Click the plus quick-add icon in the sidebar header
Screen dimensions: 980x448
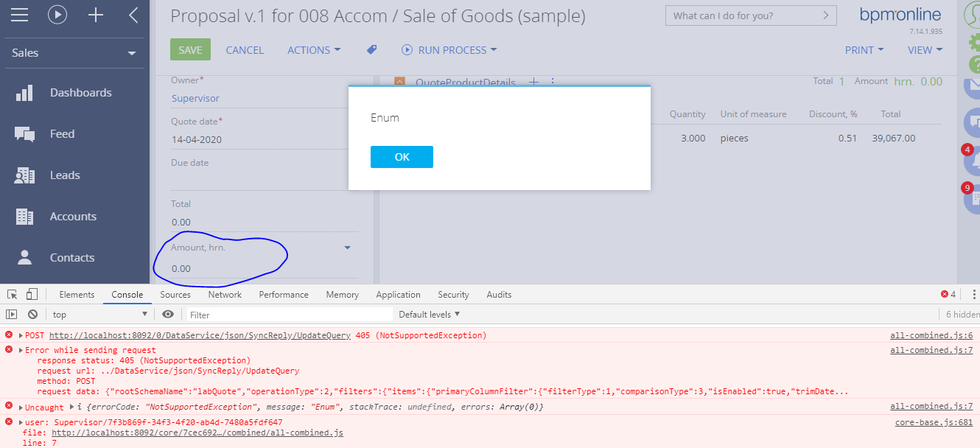point(96,15)
